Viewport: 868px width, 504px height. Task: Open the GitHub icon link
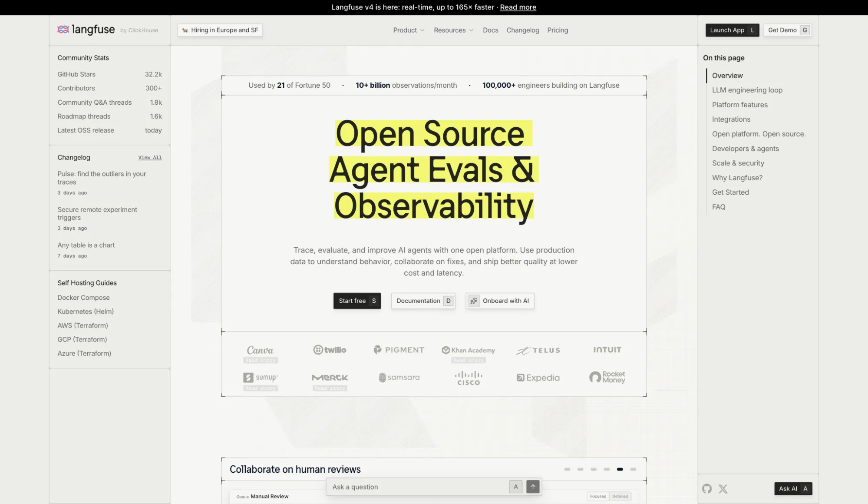point(707,489)
